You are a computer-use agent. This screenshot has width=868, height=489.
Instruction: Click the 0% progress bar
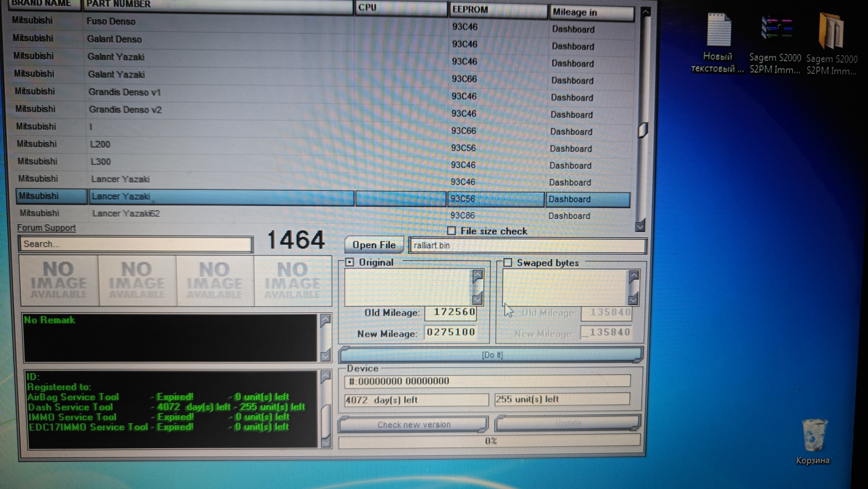click(489, 441)
